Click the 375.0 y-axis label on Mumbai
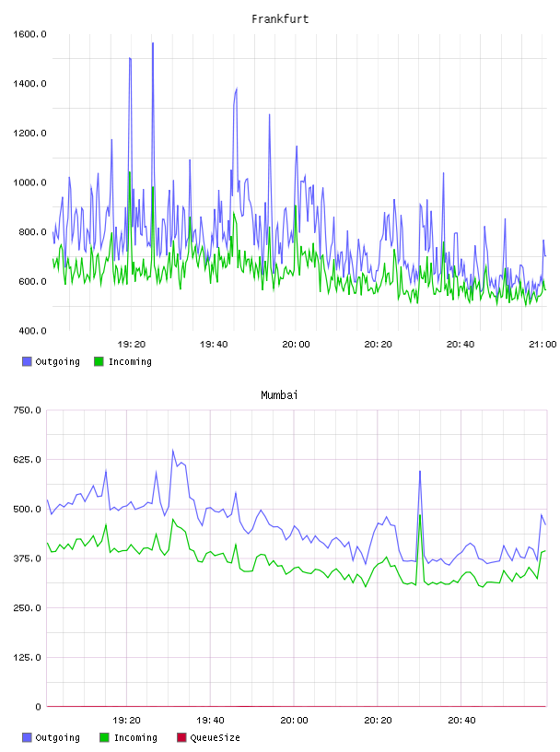This screenshot has width=560, height=752. [x=28, y=558]
